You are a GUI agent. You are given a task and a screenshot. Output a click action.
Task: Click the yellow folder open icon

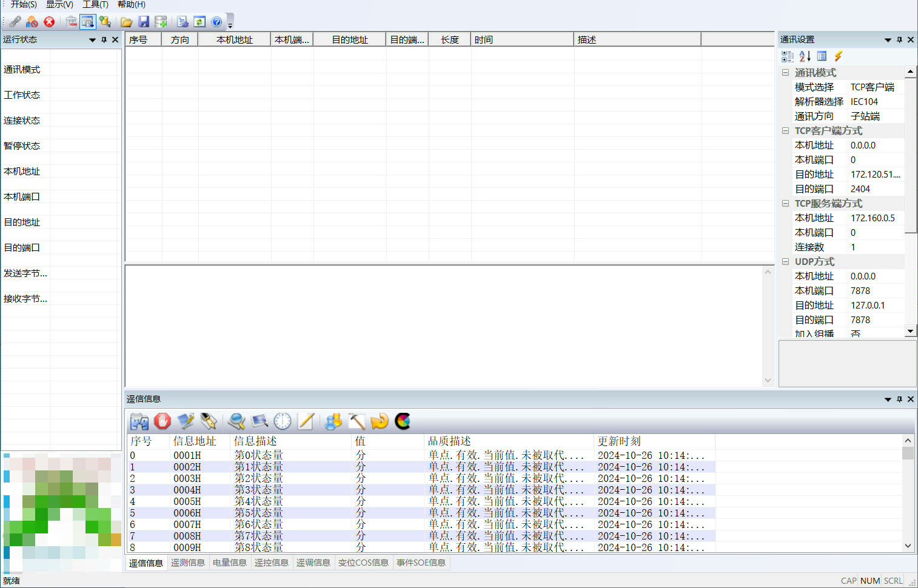click(x=126, y=22)
